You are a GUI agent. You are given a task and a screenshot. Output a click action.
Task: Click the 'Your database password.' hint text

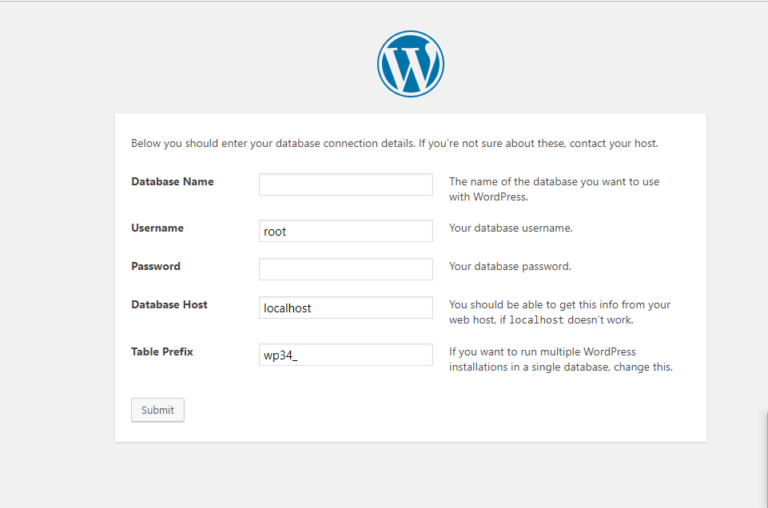[x=510, y=267]
